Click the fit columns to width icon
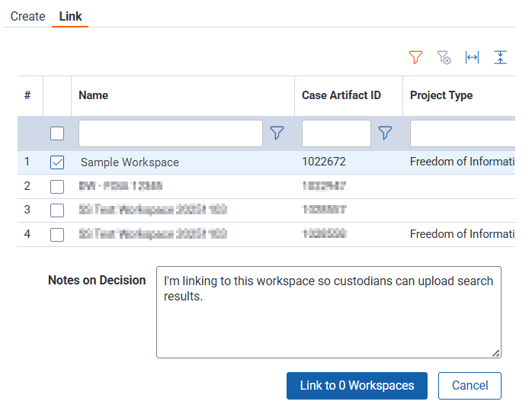 pos(472,57)
